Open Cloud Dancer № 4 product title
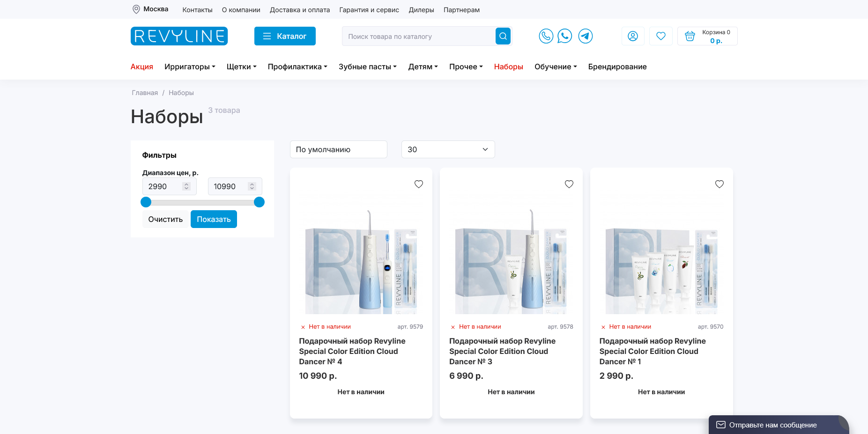 coord(352,351)
